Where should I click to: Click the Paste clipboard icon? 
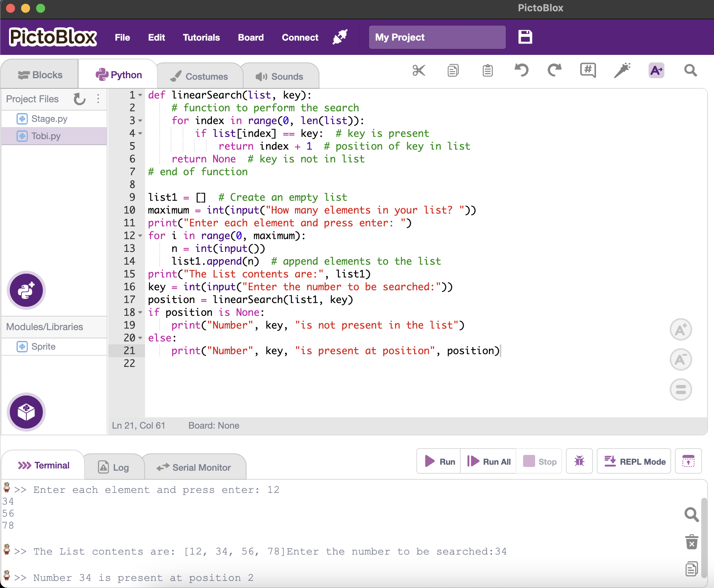tap(487, 70)
